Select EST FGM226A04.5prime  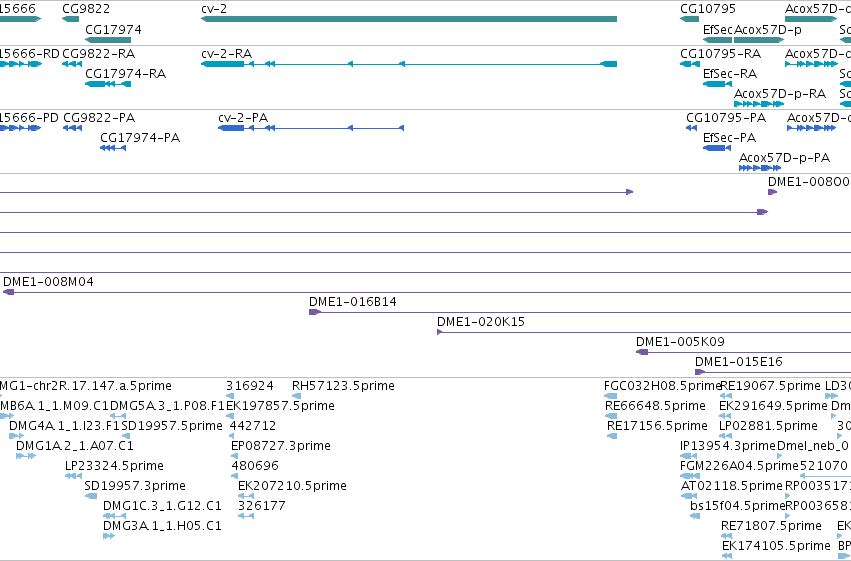[739, 466]
